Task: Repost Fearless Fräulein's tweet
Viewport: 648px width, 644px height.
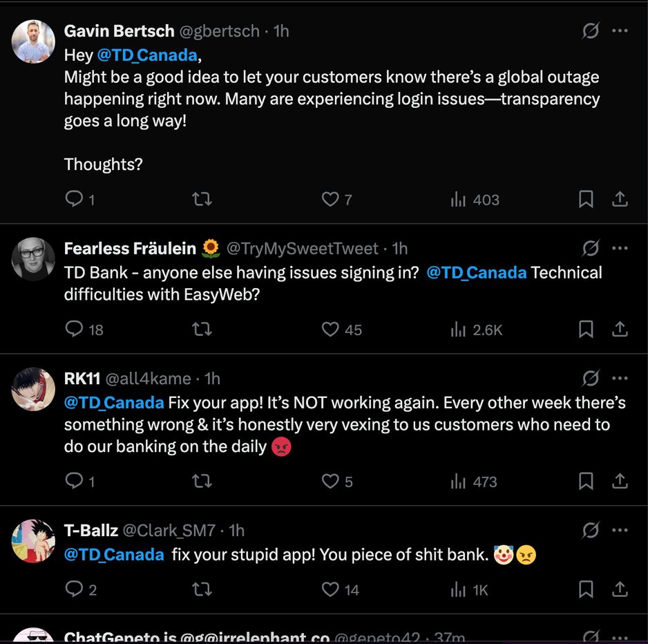Action: 201,330
